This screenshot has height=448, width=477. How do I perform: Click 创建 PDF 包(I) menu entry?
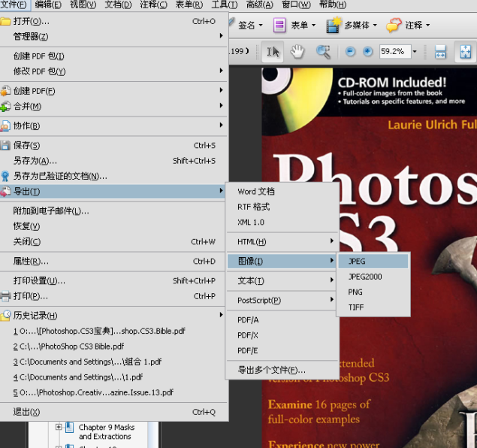[113, 56]
